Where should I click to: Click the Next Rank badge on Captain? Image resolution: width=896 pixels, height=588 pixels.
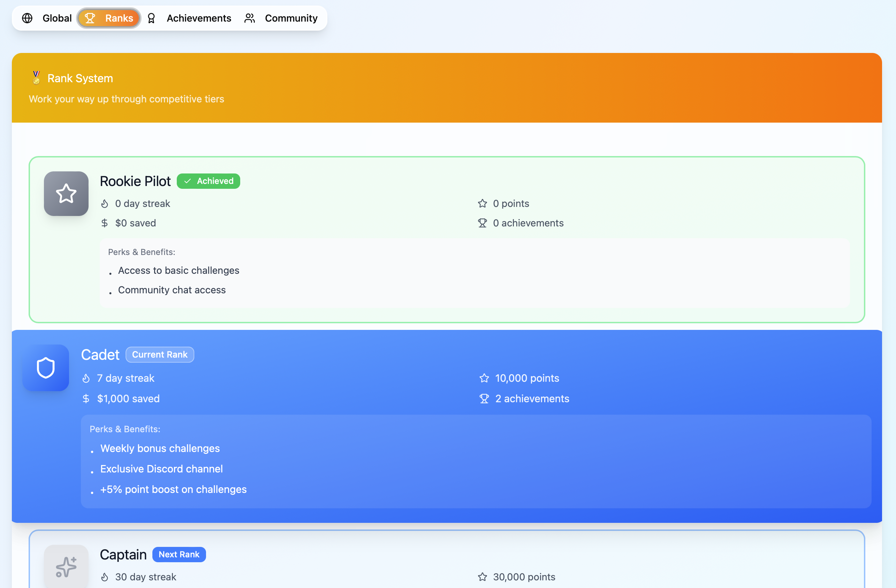coord(179,554)
